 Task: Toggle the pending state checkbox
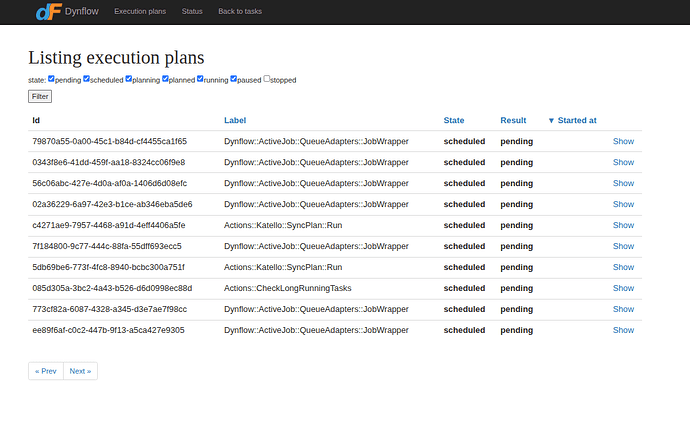coord(52,79)
